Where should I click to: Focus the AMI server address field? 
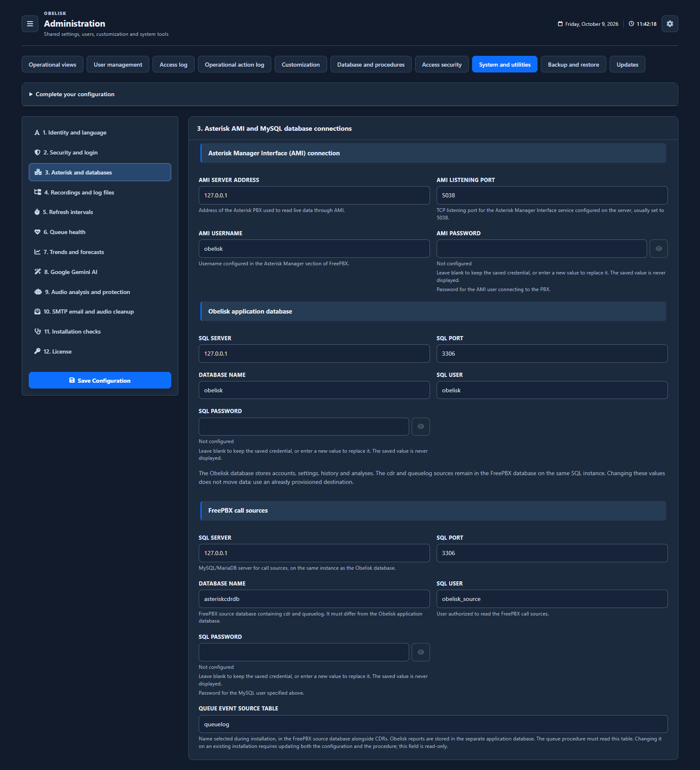(314, 195)
